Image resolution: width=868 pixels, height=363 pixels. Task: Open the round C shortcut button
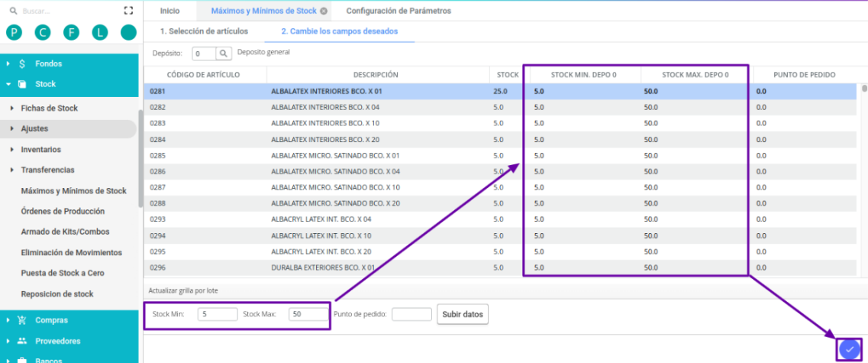coord(42,33)
